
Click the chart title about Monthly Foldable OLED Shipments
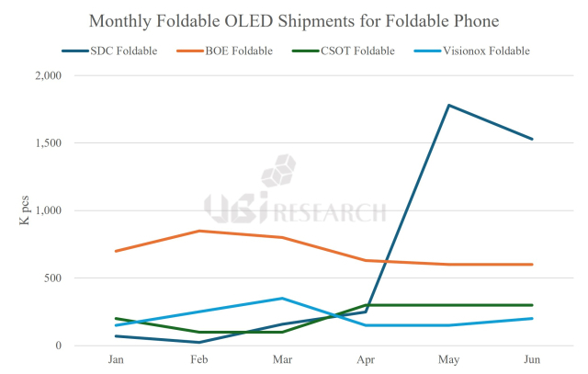(x=293, y=21)
